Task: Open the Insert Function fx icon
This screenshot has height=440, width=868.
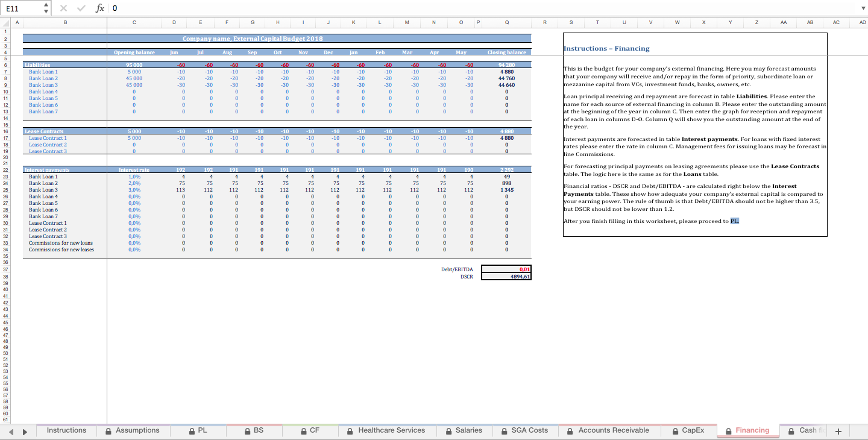Action: (100, 8)
